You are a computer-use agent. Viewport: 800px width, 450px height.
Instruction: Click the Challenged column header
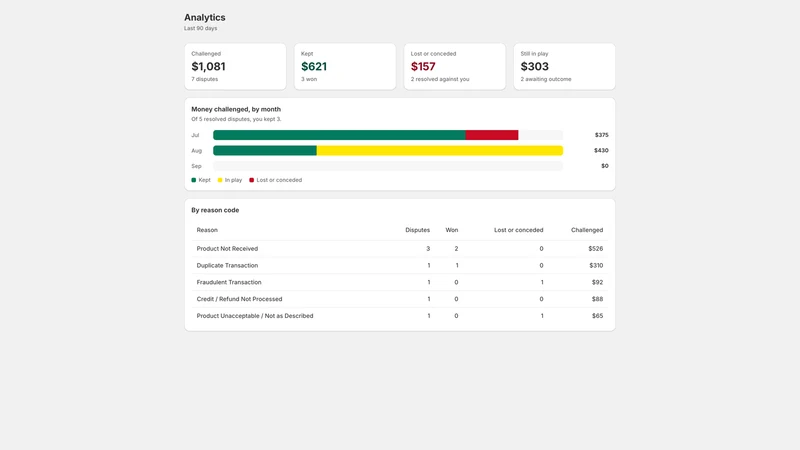pos(587,230)
